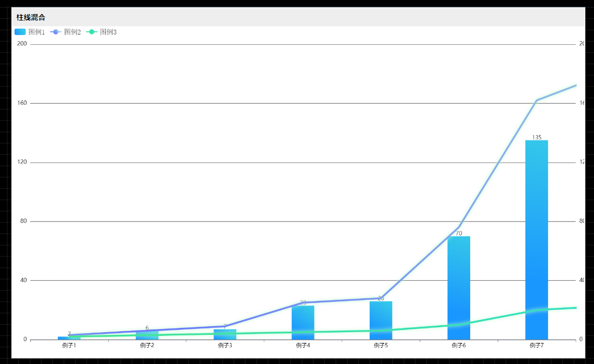Select the bar above 例子5
Screen dimensions: 594x364
coord(381,321)
